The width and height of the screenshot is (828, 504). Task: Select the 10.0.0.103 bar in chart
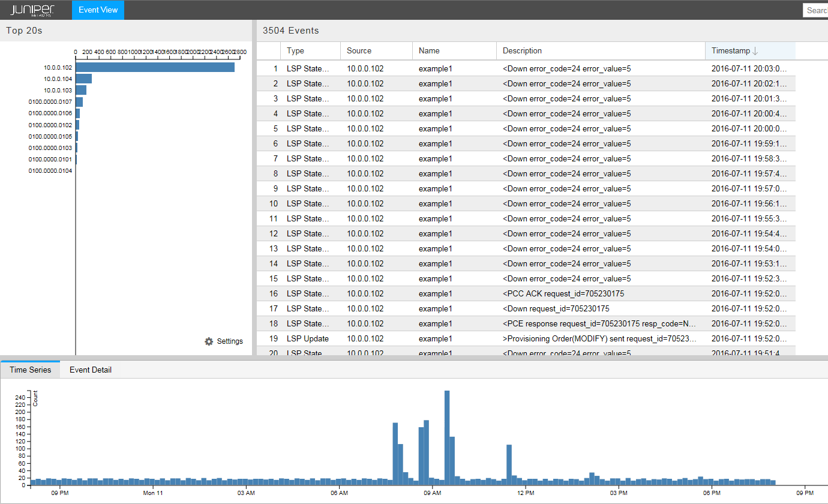(x=81, y=90)
